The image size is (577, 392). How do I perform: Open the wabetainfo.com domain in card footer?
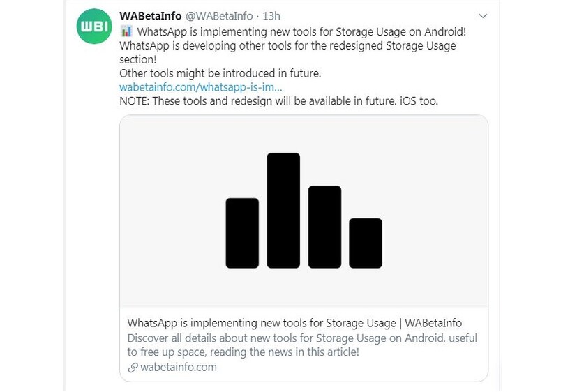pos(178,367)
